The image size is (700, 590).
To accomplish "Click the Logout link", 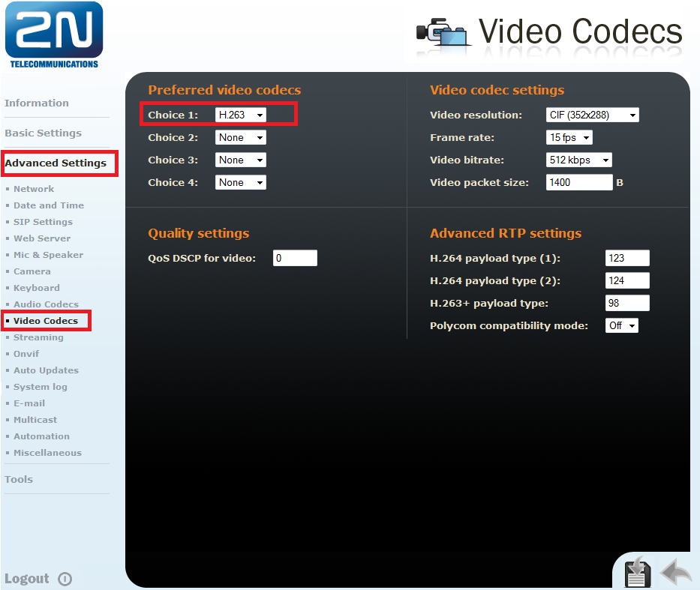I will pyautogui.click(x=27, y=579).
